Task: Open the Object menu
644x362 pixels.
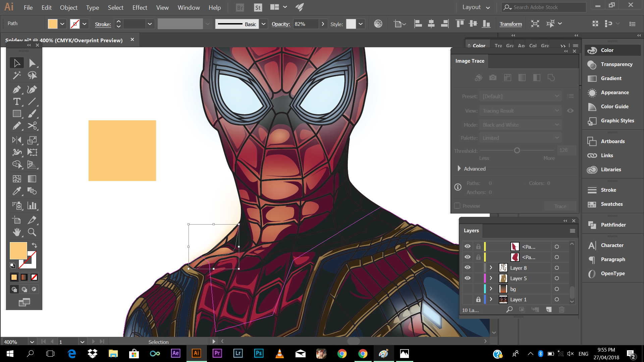Action: click(x=69, y=7)
